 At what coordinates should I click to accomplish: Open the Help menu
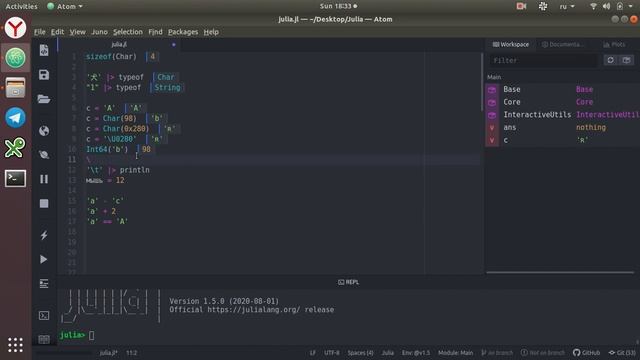[x=211, y=32]
